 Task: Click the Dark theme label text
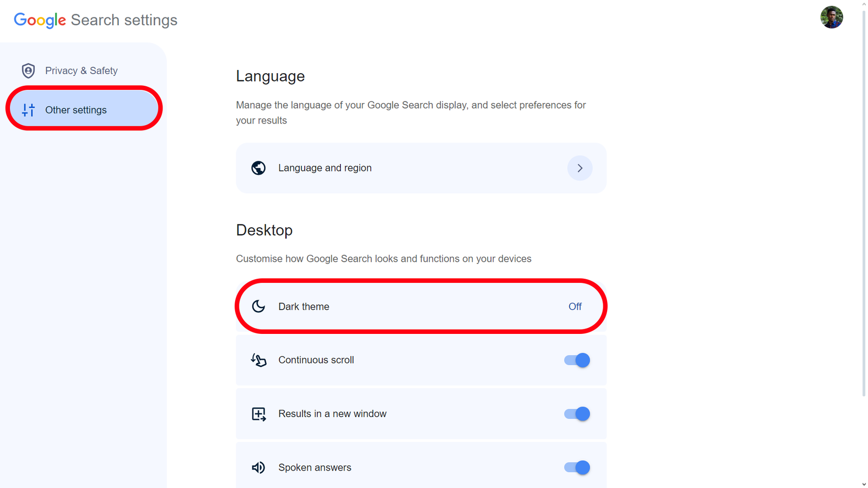click(304, 307)
